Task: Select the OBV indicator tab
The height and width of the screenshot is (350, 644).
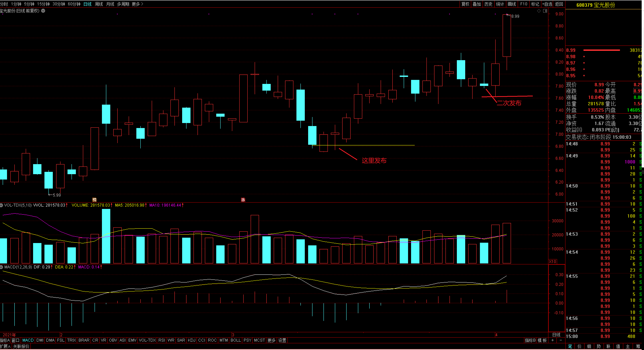Action: click(x=113, y=340)
